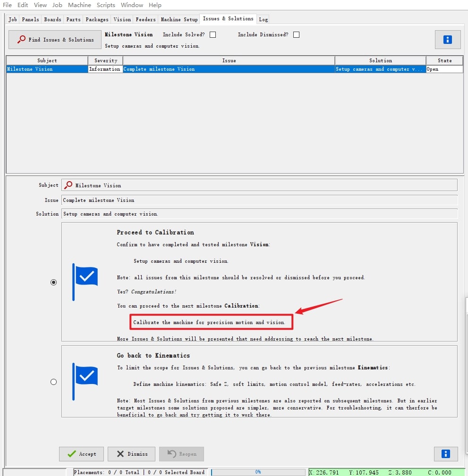
Task: Click the X: 226.791 coordinate readout
Action: pos(324,472)
